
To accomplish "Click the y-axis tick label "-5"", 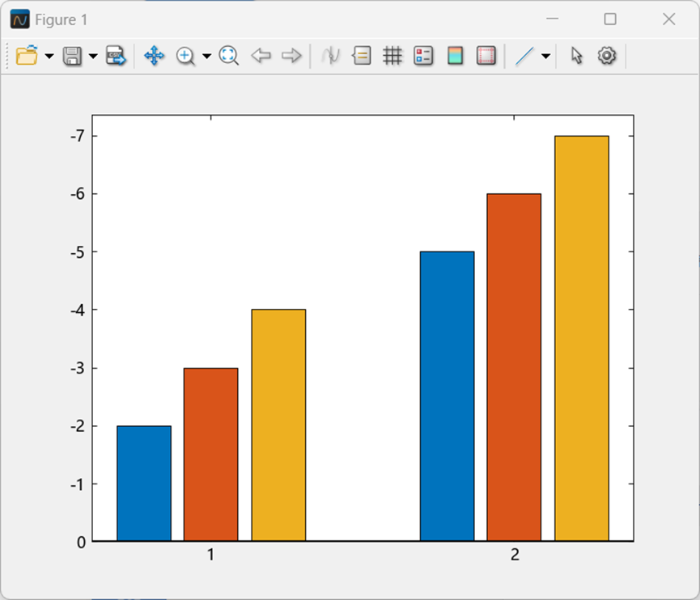I will 78,252.
